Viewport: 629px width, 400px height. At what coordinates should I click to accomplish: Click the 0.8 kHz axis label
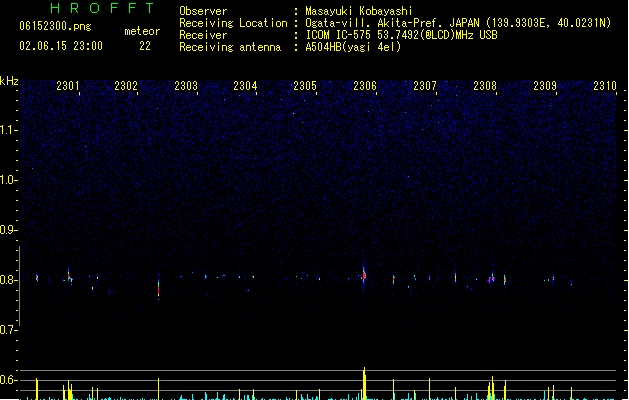point(8,280)
